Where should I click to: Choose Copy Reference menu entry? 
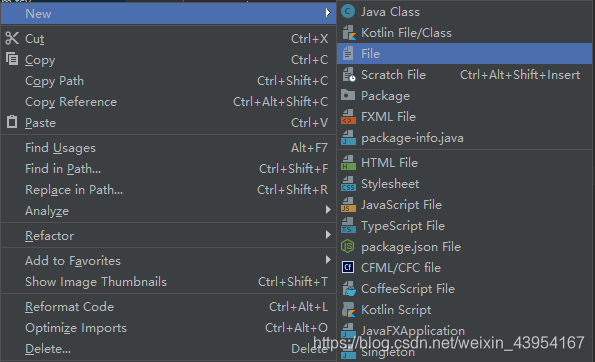168,102
